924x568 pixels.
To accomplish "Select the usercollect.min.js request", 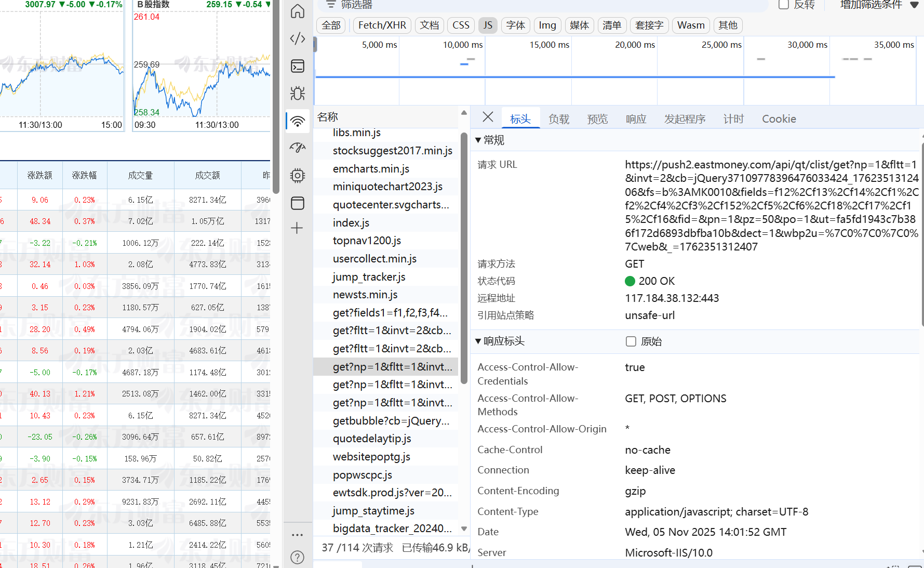I will click(386, 259).
